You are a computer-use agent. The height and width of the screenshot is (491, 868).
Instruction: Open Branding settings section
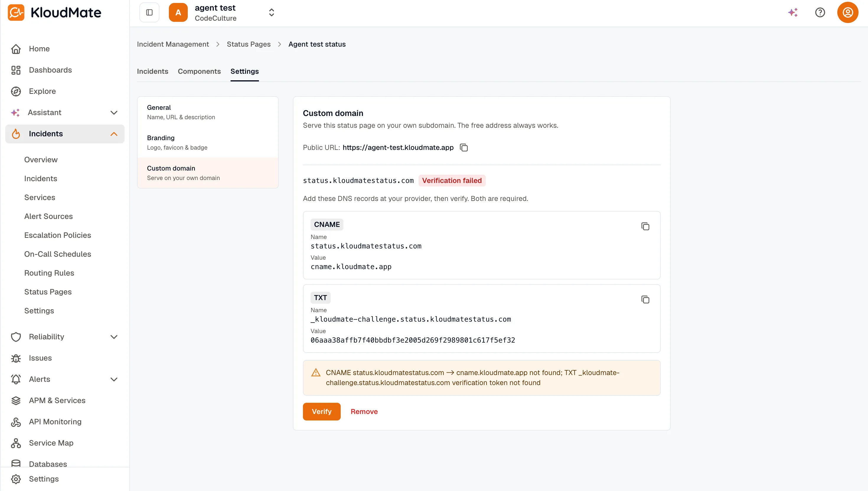click(208, 143)
